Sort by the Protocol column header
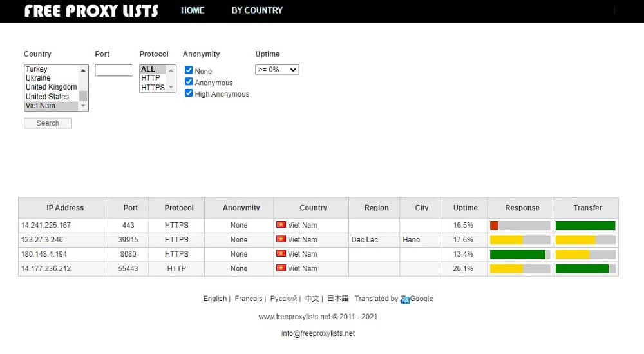The height and width of the screenshot is (354, 644). (x=178, y=208)
